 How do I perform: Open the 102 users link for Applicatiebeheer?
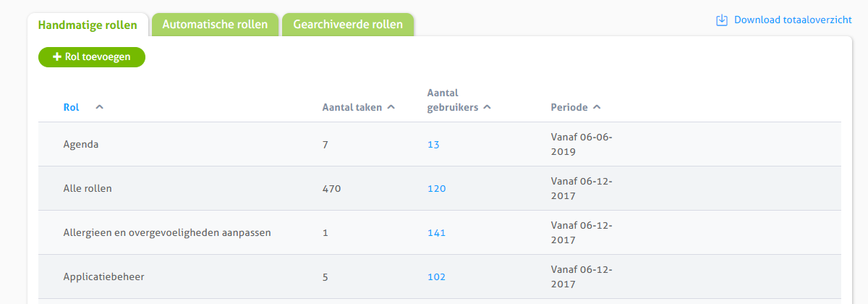pyautogui.click(x=436, y=277)
